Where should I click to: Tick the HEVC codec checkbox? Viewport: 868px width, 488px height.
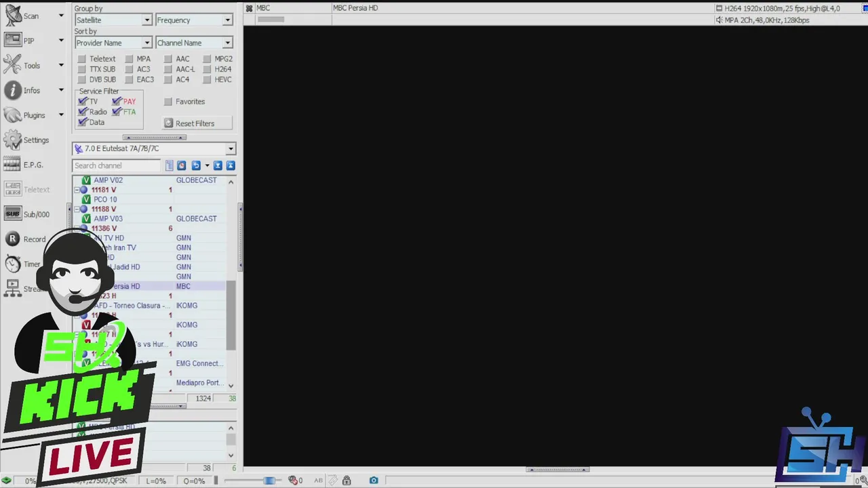click(207, 79)
